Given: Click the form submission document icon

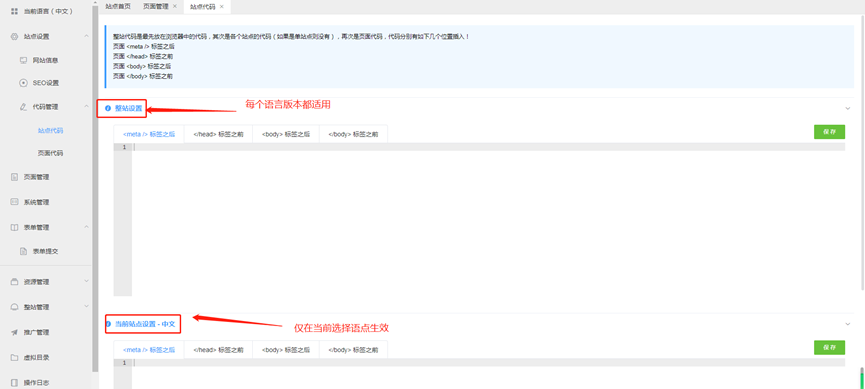Looking at the screenshot, I should pyautogui.click(x=23, y=251).
